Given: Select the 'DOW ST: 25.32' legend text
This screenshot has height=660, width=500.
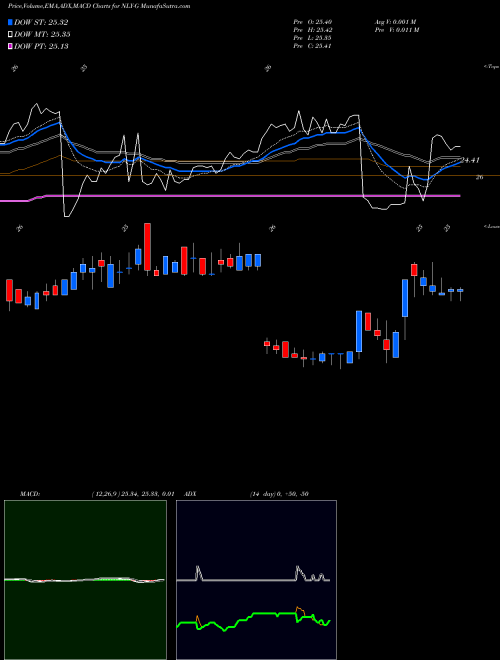Looking at the screenshot, I should [x=41, y=22].
